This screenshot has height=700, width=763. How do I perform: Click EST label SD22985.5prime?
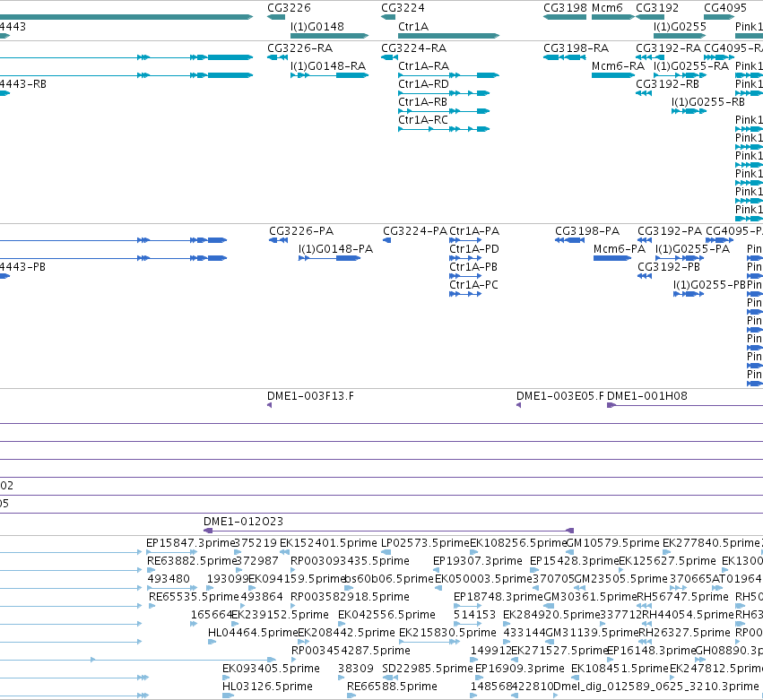[x=428, y=669]
